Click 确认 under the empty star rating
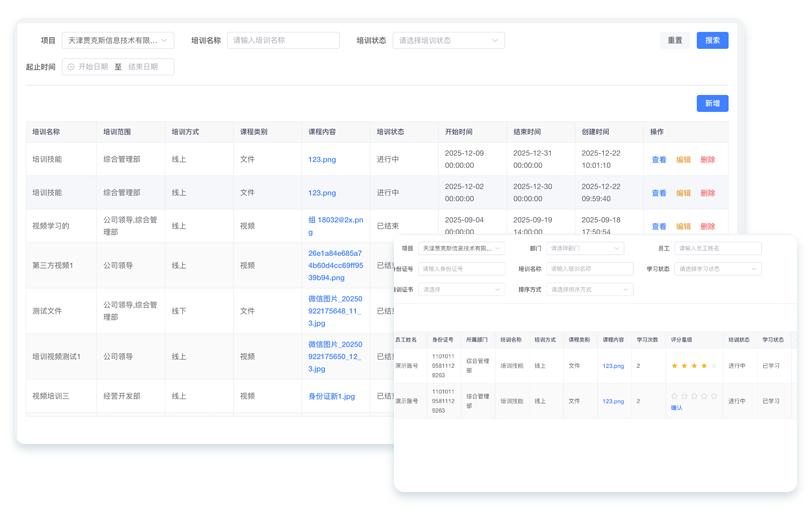Image resolution: width=810 pixels, height=523 pixels. (677, 408)
